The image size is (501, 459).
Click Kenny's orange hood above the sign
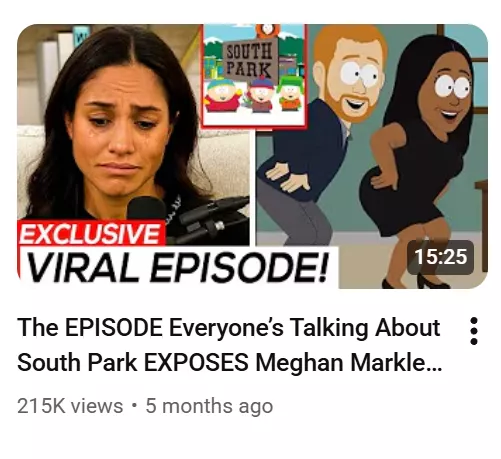coord(267,30)
